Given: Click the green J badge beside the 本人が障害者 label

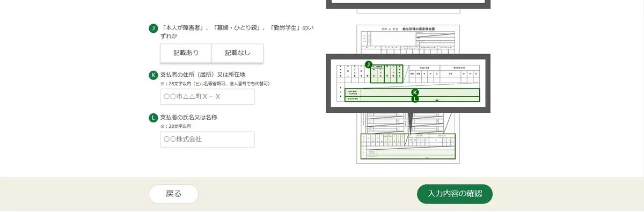Looking at the screenshot, I should coord(153,28).
